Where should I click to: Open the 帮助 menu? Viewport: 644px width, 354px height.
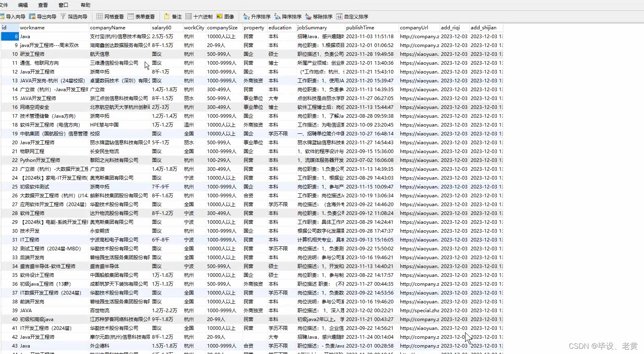pyautogui.click(x=86, y=5)
